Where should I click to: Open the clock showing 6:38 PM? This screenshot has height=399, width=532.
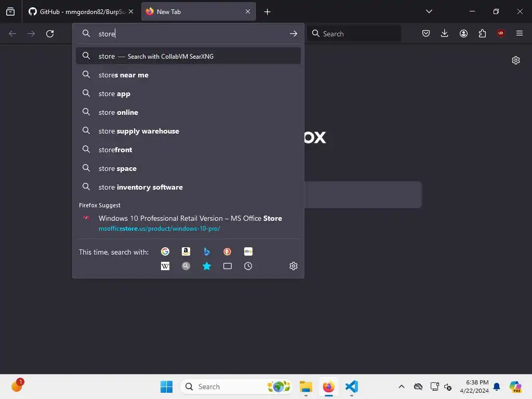474,387
